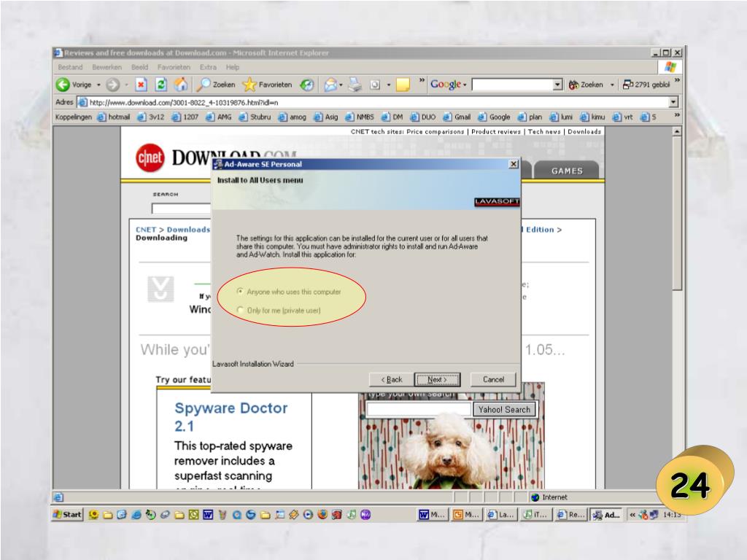Click Next in the Ad-Aware installer
Image resolution: width=747 pixels, height=560 pixels.
click(437, 379)
